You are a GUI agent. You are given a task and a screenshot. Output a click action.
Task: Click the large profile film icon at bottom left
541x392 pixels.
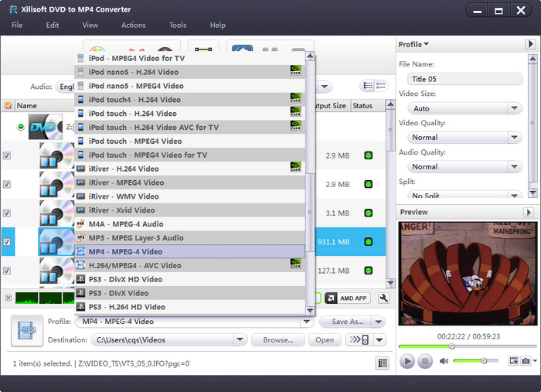tap(27, 330)
